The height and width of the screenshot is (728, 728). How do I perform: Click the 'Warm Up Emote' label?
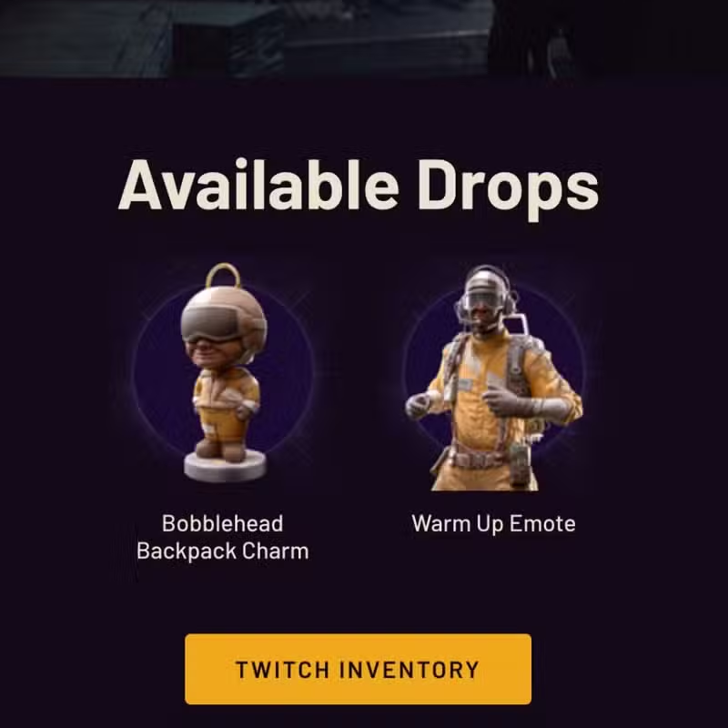pos(493,524)
